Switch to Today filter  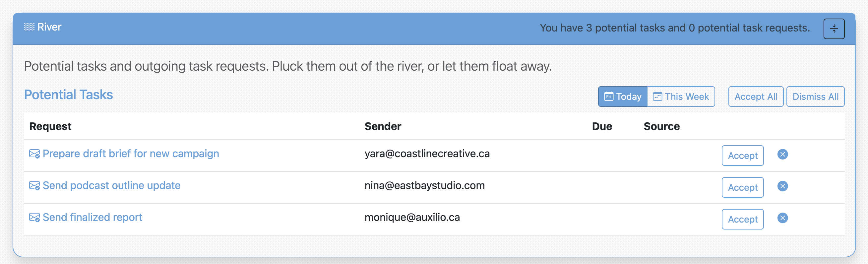622,97
